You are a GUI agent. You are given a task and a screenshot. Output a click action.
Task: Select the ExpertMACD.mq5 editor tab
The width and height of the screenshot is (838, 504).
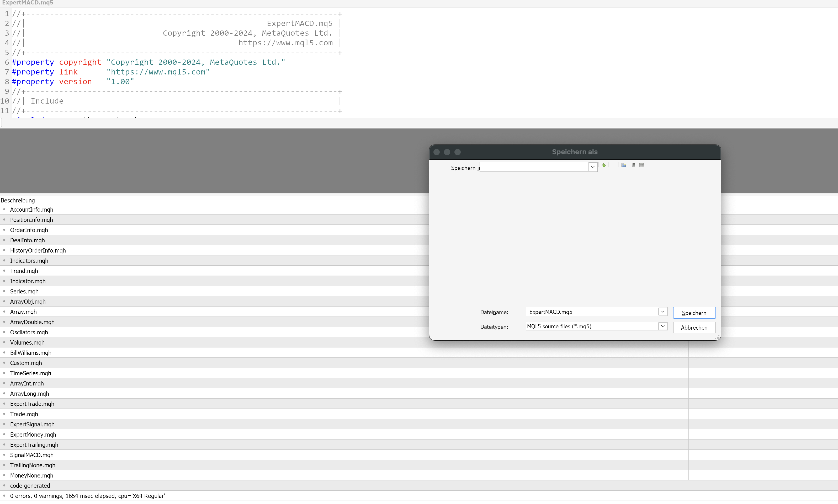(28, 3)
